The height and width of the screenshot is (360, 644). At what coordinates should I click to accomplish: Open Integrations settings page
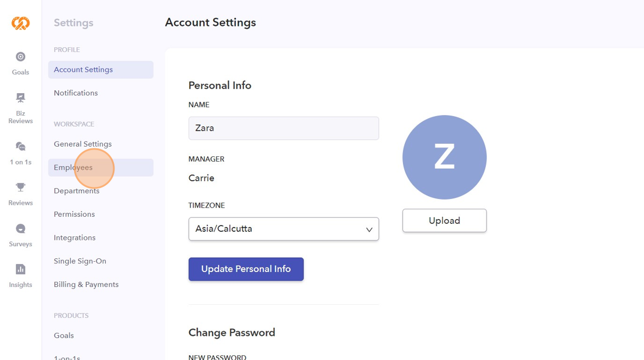(x=75, y=238)
